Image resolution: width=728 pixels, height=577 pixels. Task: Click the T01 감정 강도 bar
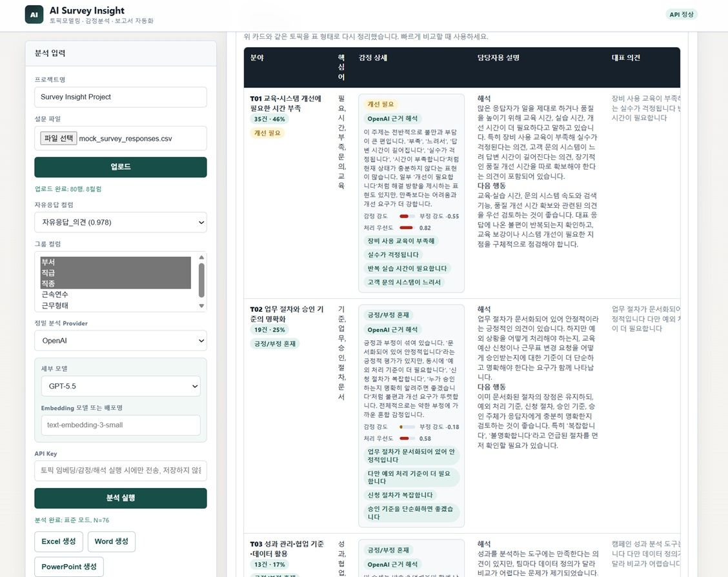tap(407, 216)
